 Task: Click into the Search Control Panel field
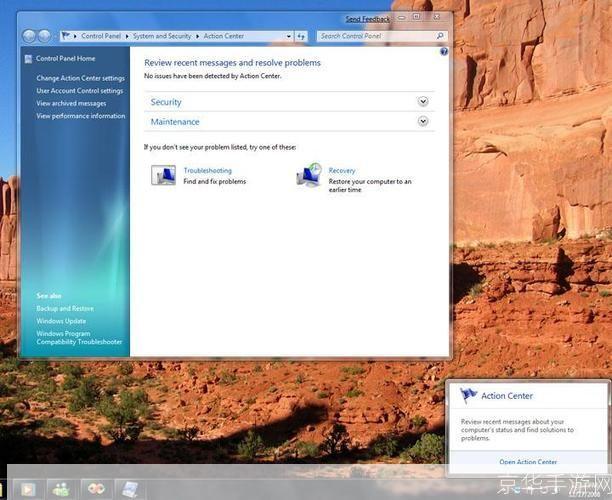pyautogui.click(x=382, y=36)
